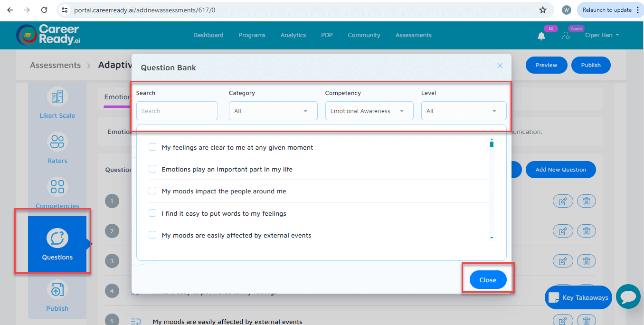Click the delete icon for question 2

[586, 230]
